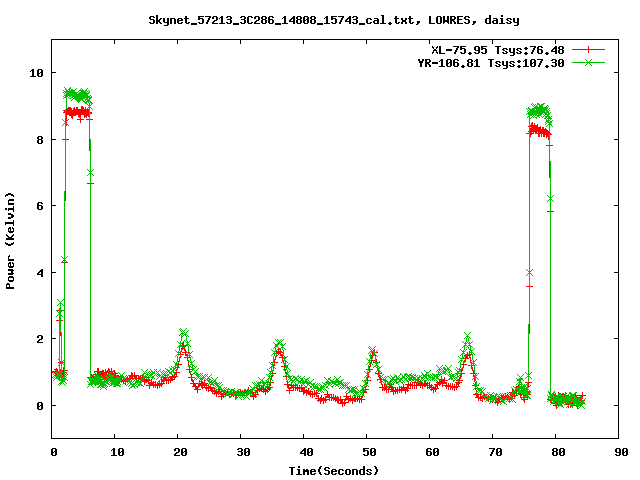Image resolution: width=640 pixels, height=480 pixels.
Task: Click the peak near 51 seconds
Action: point(372,350)
